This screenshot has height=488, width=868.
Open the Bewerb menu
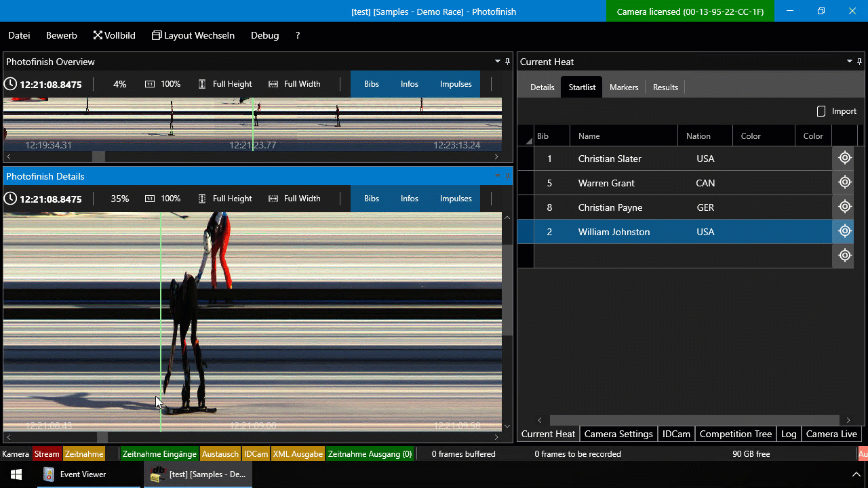click(x=62, y=35)
